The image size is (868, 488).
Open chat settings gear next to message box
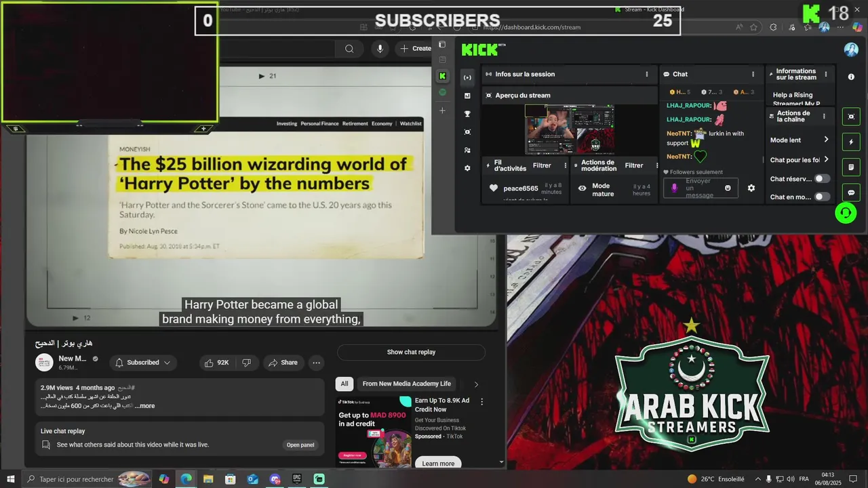751,188
